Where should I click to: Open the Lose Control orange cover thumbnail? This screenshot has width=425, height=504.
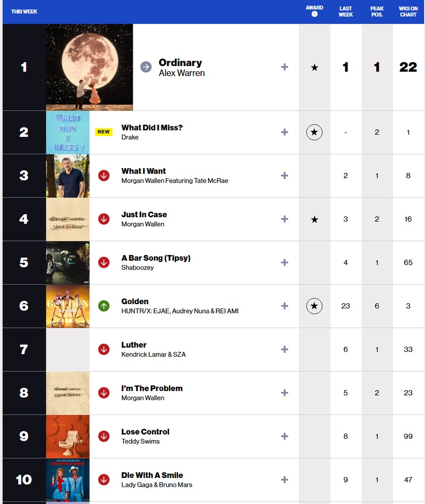[68, 436]
